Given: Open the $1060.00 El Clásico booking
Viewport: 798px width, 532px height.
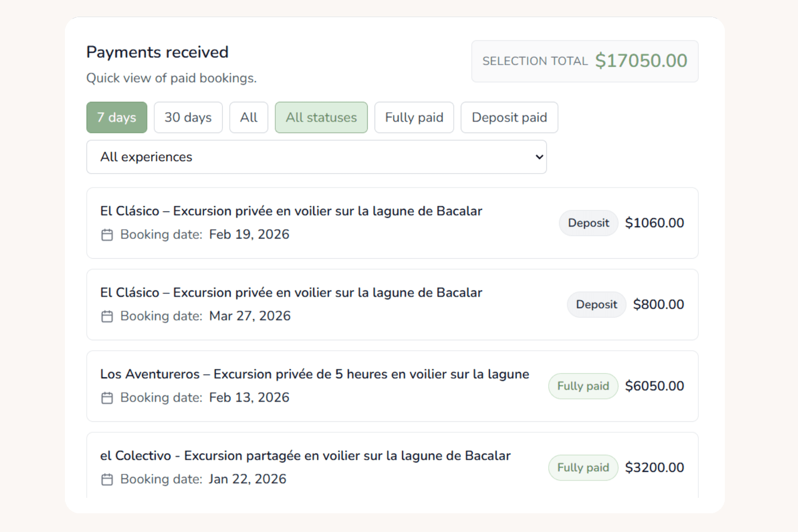Looking at the screenshot, I should 291,211.
